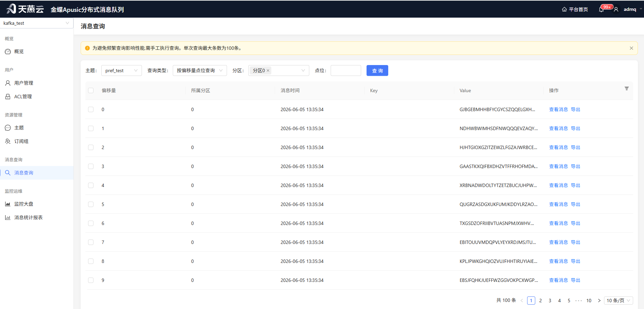The width and height of the screenshot is (644, 309).
Task: Open the kafka_test instance dropdown
Action: click(x=37, y=23)
